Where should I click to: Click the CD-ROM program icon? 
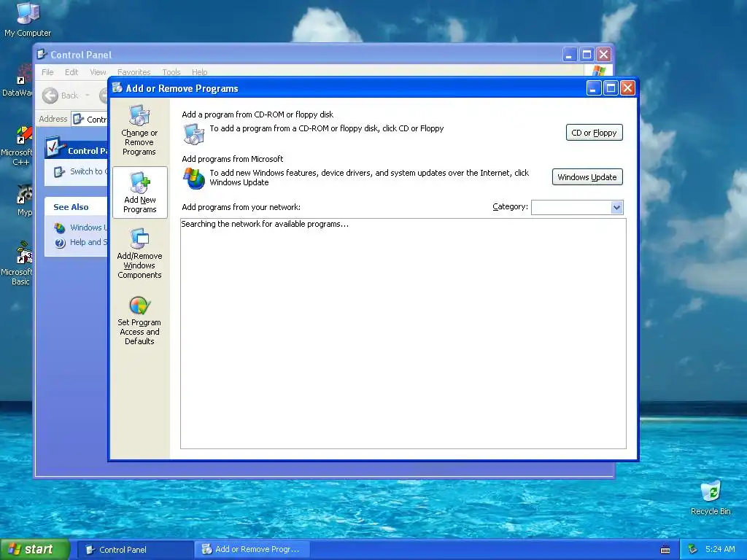coord(194,133)
